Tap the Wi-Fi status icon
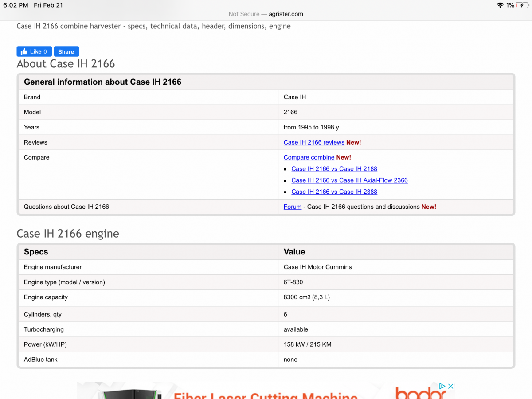 500,5
